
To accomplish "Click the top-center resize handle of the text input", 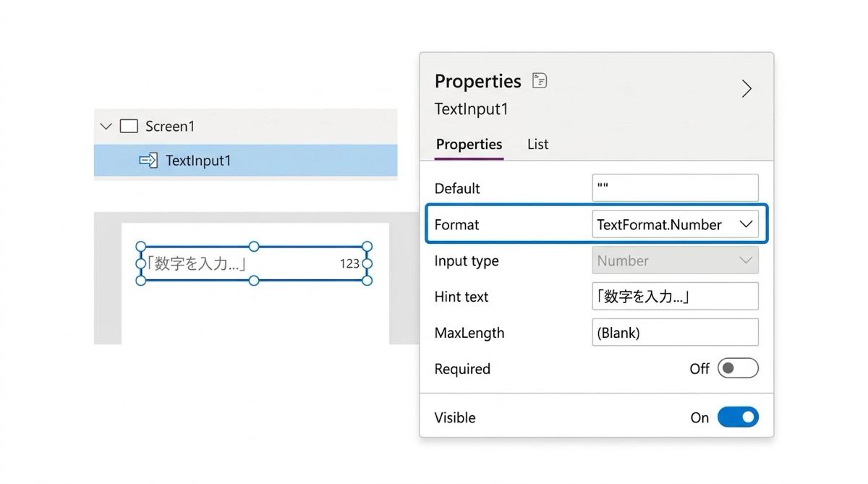I will (x=254, y=247).
